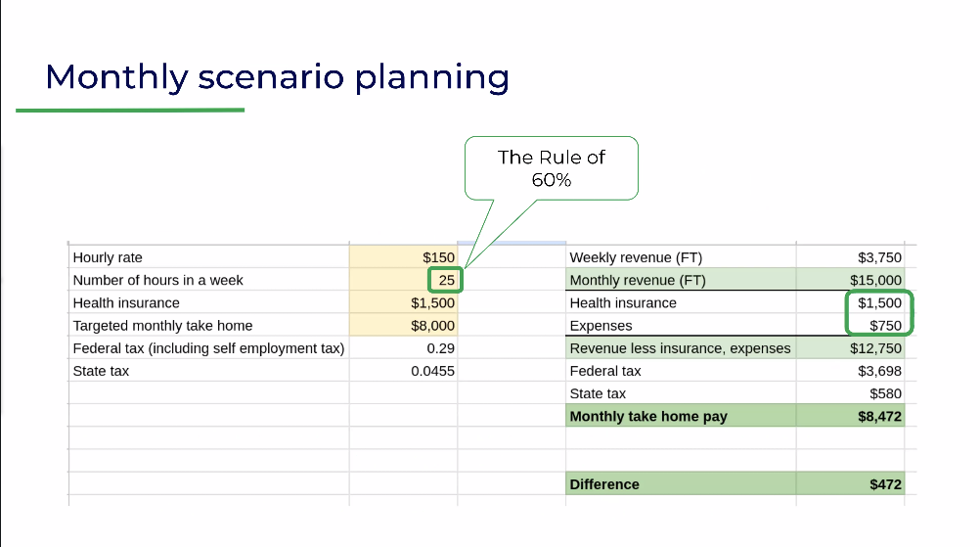
Task: Select the $580 state tax value
Action: [886, 393]
